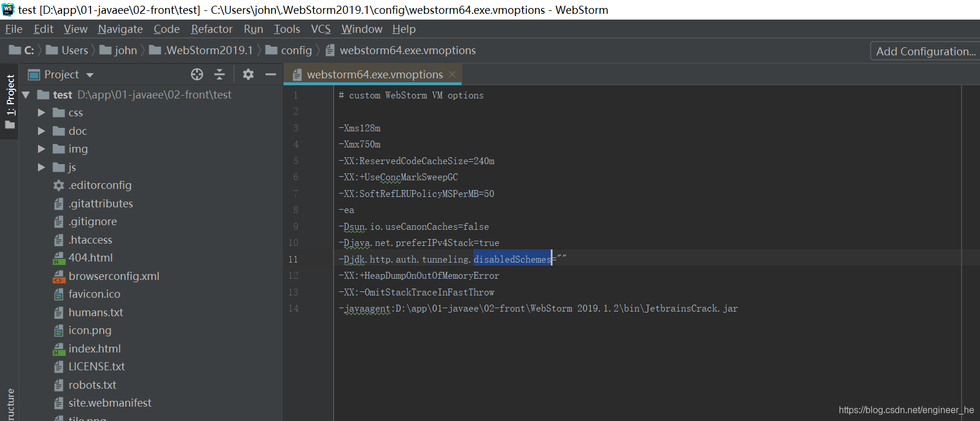The image size is (980, 421).
Task: Select site.webmanifest in project tree
Action: coord(110,403)
